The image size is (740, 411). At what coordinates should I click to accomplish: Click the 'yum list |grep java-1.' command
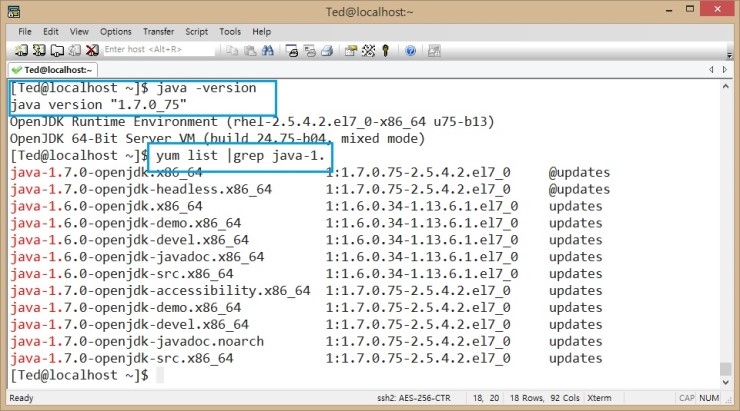click(241, 156)
